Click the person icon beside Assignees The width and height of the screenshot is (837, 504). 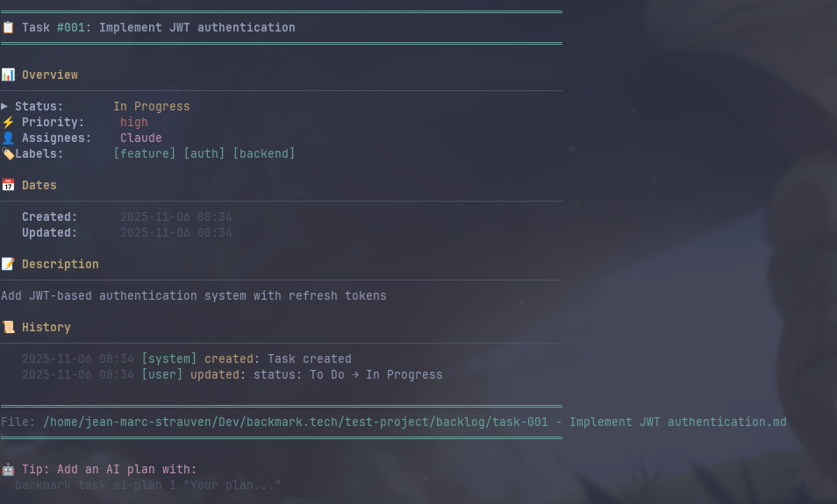coord(8,138)
